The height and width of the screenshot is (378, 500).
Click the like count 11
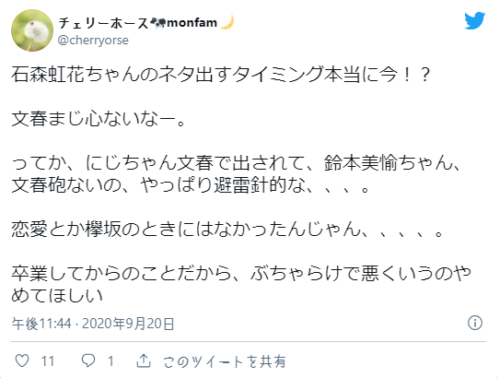(47, 361)
